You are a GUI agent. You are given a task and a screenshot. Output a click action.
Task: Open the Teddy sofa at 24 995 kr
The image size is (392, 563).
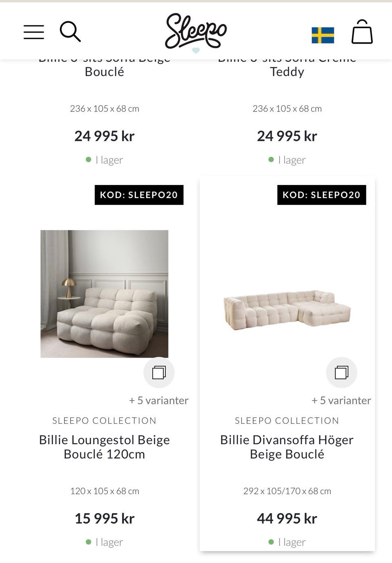click(287, 72)
